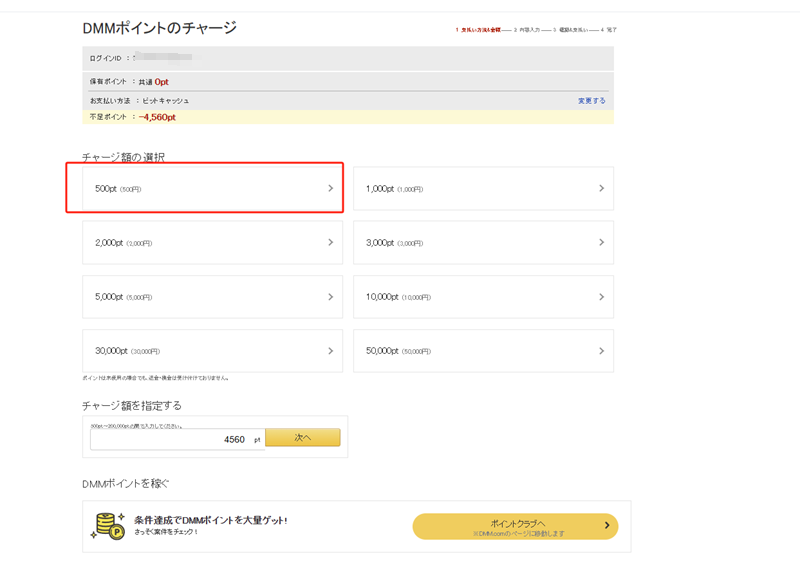Viewport: 800px width, 577px height.
Task: Click the ログインID label
Action: pos(106,58)
